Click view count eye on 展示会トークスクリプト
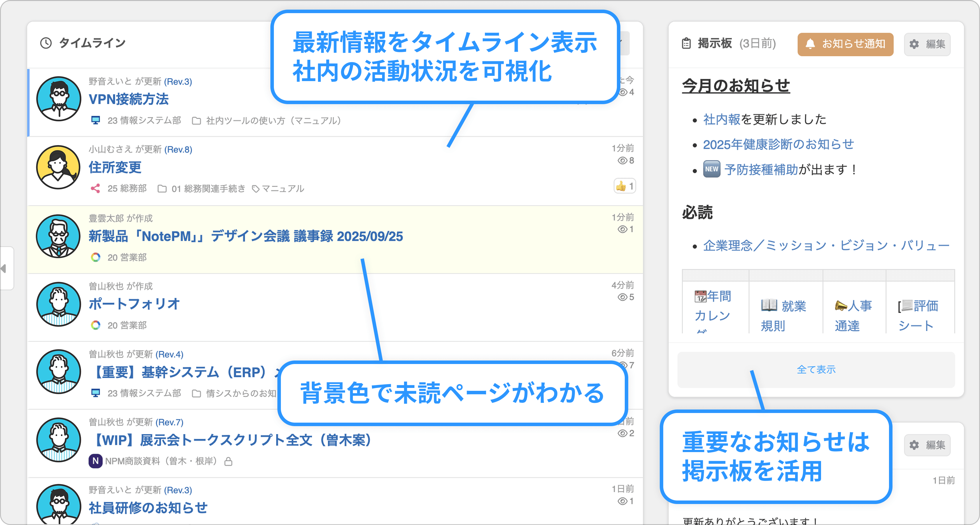Screen dimensions: 980x525 (625, 433)
